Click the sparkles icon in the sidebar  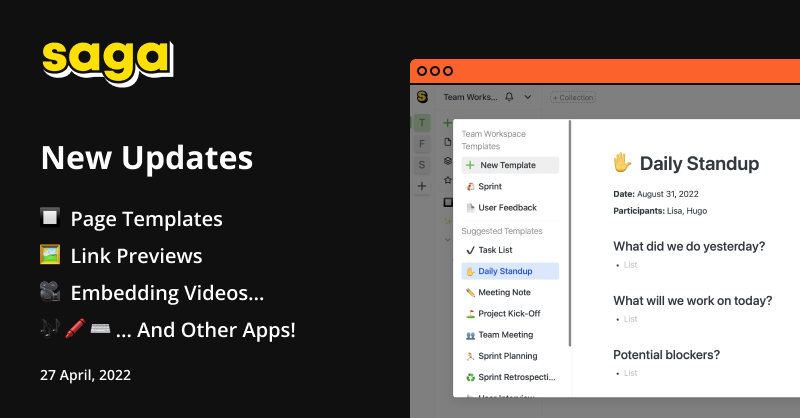click(447, 221)
